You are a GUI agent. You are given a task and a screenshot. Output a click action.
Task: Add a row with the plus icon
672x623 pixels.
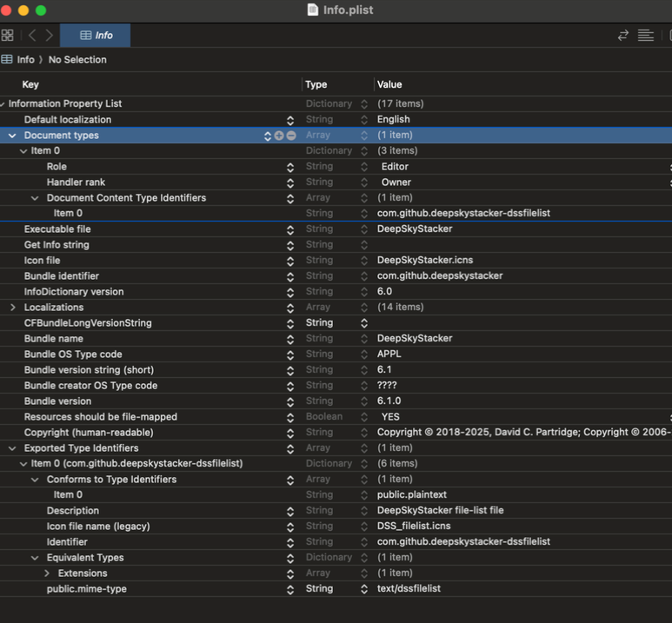279,136
